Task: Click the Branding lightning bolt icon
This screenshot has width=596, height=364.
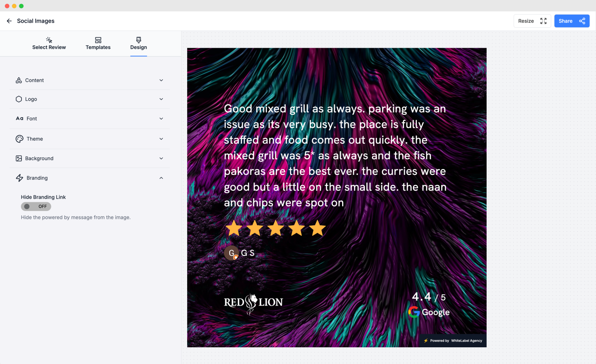Action: tap(19, 178)
